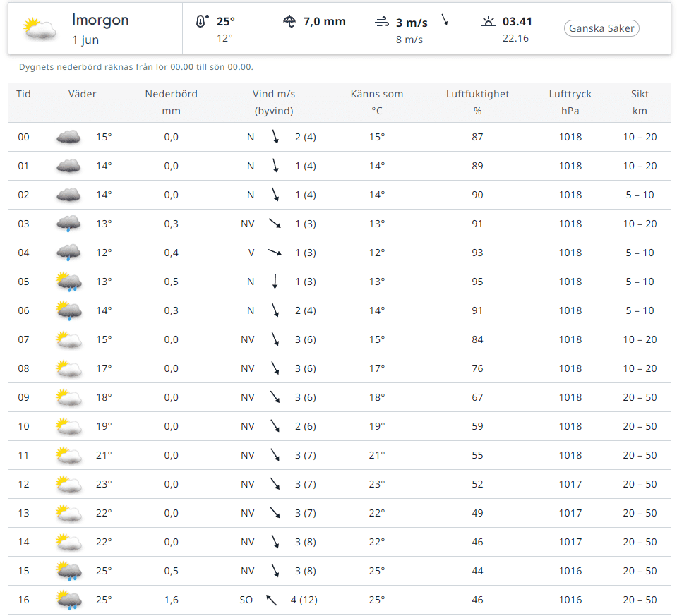The image size is (677, 616).
Task: Select the Nederbörd mm column header
Action: click(x=171, y=102)
